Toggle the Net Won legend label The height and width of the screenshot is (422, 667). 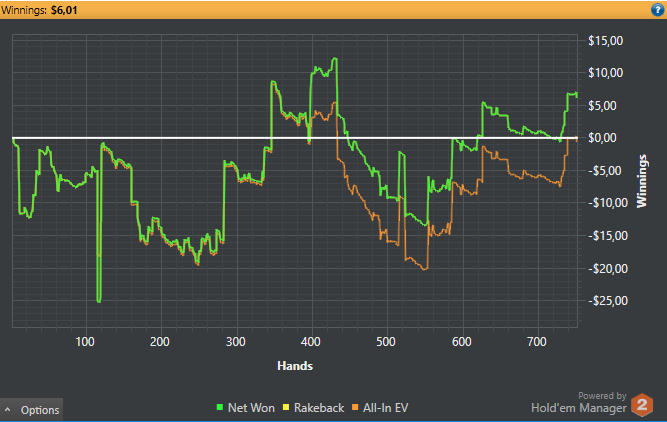251,408
